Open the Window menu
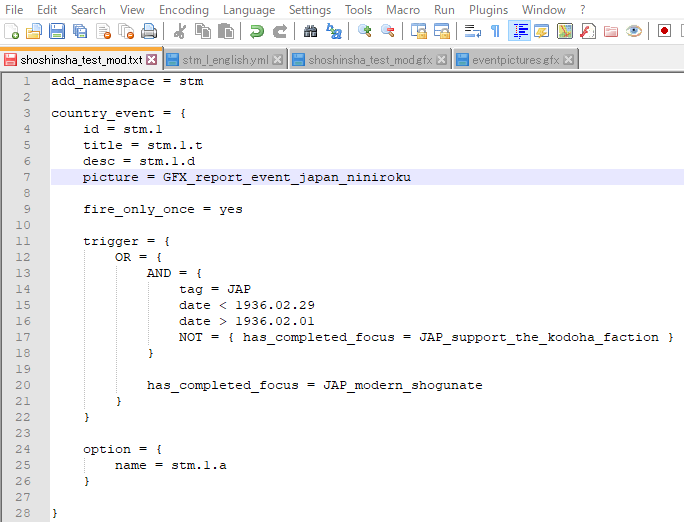 coord(544,10)
